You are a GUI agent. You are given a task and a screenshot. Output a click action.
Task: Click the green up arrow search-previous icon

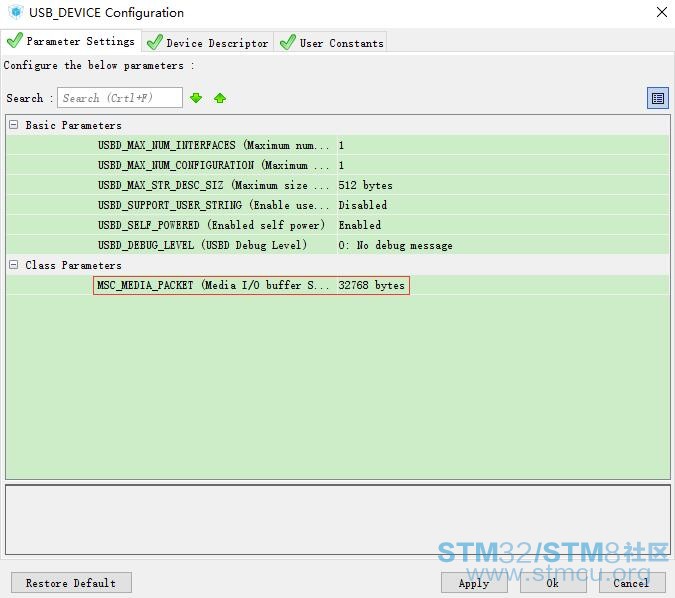click(220, 98)
